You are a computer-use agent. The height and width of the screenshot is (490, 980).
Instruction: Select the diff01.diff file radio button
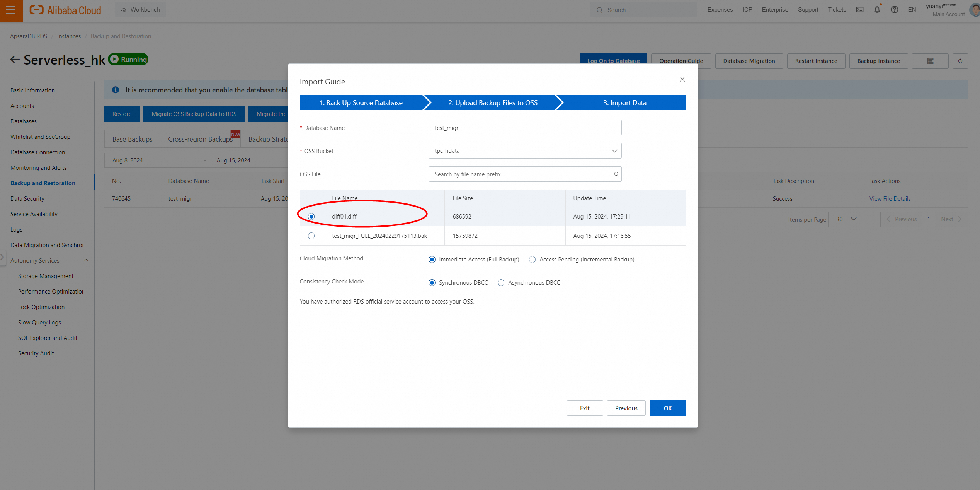311,217
